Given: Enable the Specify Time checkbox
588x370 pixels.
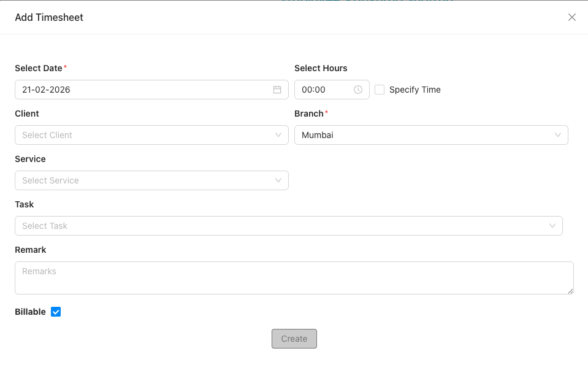Looking at the screenshot, I should 380,90.
